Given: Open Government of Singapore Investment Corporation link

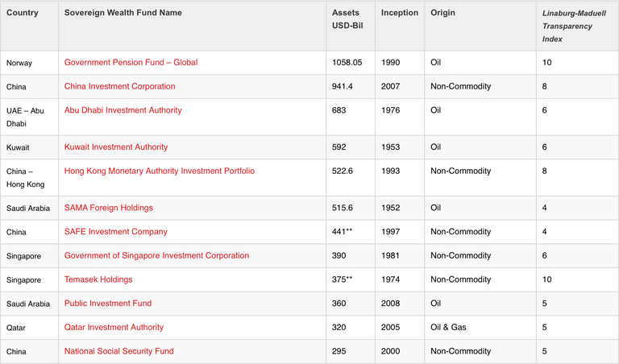Looking at the screenshot, I should click(x=156, y=255).
